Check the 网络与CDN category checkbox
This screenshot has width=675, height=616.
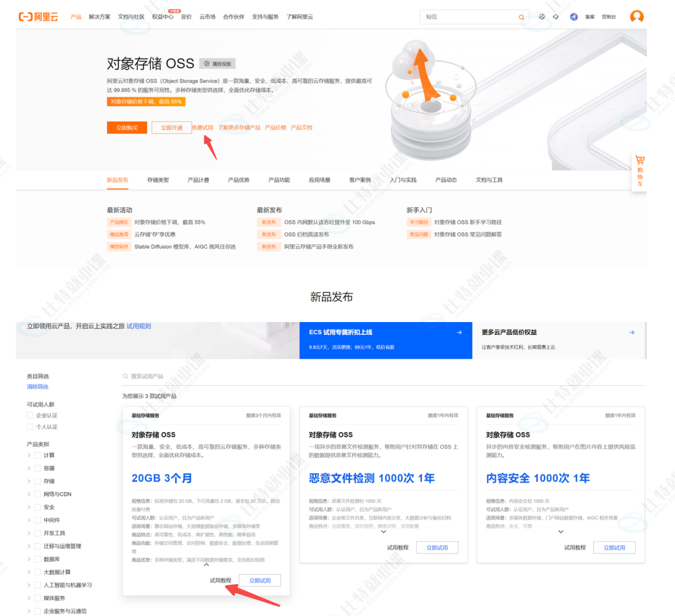38,494
